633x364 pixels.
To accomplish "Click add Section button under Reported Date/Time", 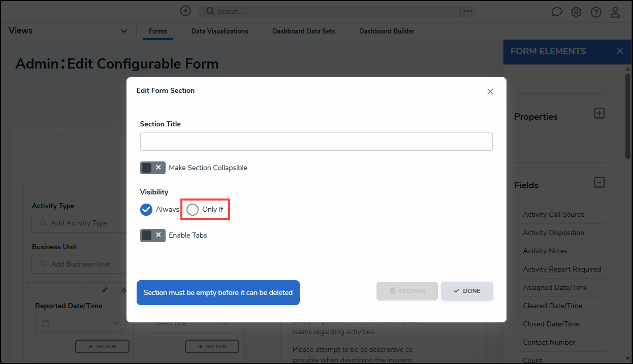I will click(102, 346).
